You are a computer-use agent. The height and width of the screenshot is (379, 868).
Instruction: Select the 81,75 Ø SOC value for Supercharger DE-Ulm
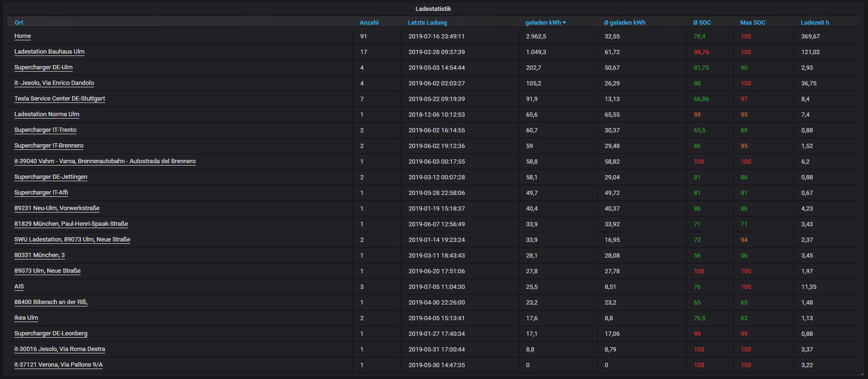click(701, 67)
